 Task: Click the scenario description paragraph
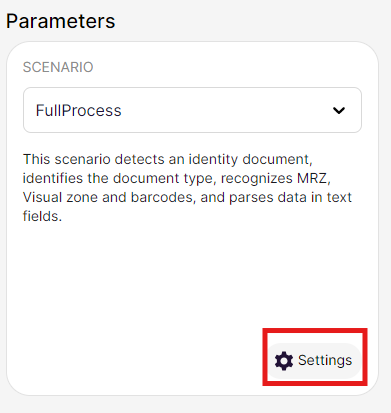pos(187,188)
